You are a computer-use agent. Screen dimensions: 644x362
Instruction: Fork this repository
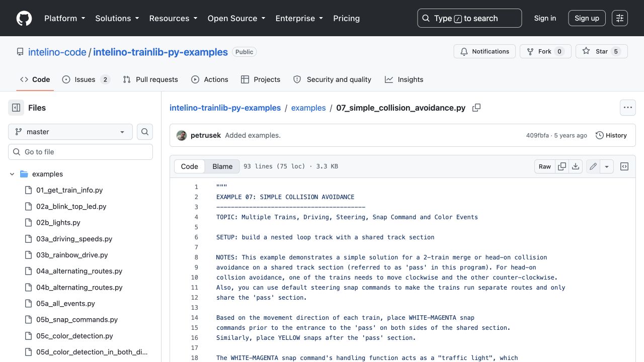(x=545, y=51)
